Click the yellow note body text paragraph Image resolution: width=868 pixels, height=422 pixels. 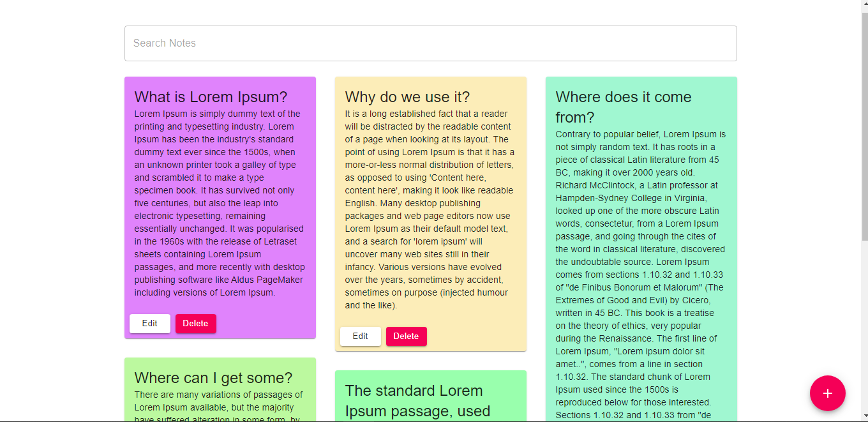pyautogui.click(x=431, y=210)
